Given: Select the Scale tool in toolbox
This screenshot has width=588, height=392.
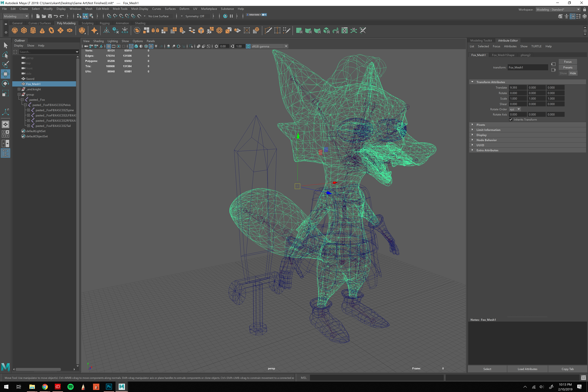Looking at the screenshot, I should pyautogui.click(x=6, y=93).
